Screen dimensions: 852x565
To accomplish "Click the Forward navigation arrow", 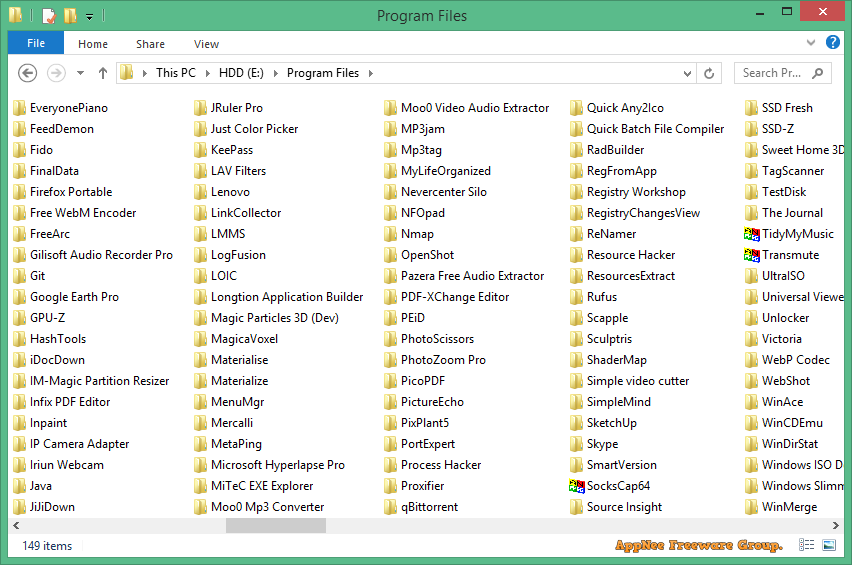I will point(57,73).
